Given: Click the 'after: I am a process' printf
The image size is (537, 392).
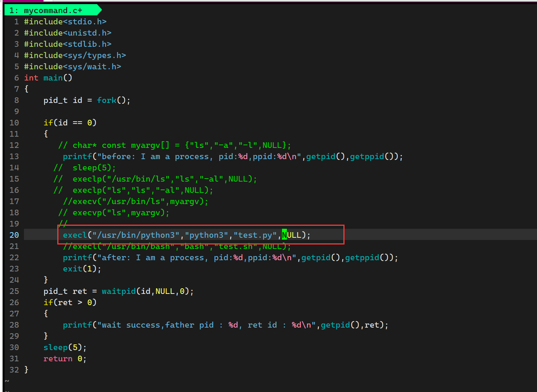Looking at the screenshot, I should click(x=230, y=258).
